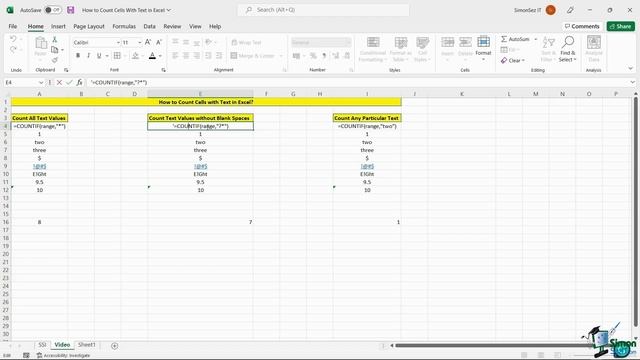Open the Underline style dropdown arrow
This screenshot has height=360, width=640.
point(107,56)
